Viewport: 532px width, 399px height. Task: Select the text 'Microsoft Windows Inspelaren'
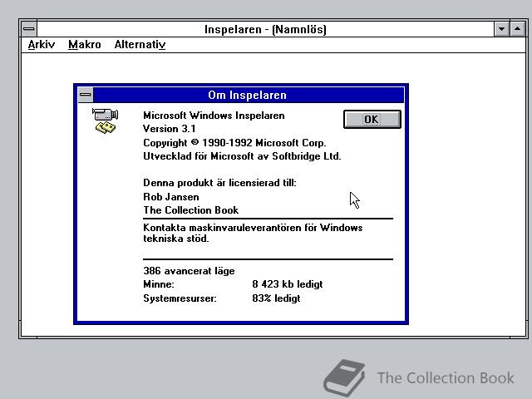[x=214, y=116]
